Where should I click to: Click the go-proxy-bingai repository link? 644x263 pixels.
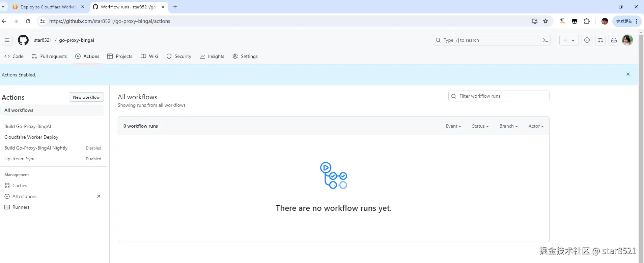(77, 40)
